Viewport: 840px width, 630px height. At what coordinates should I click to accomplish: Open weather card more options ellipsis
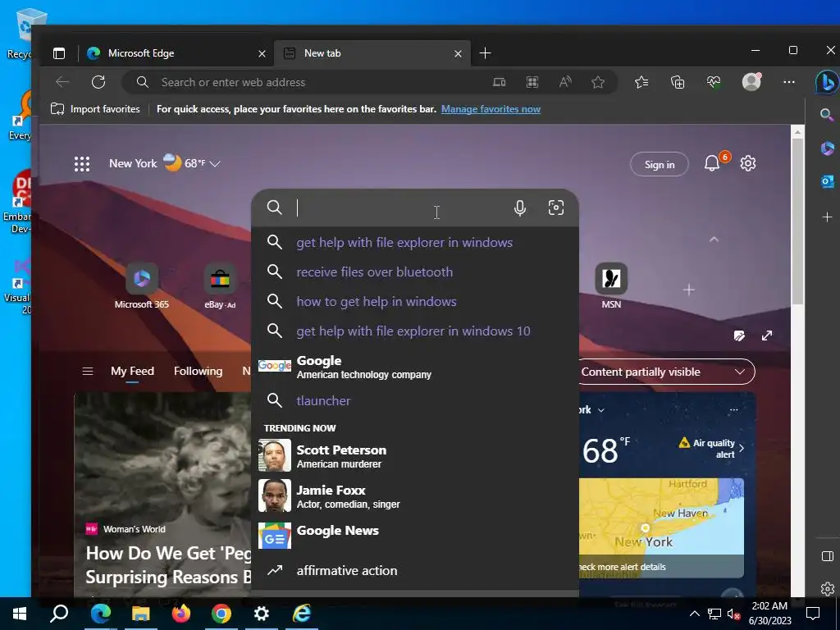coord(734,410)
